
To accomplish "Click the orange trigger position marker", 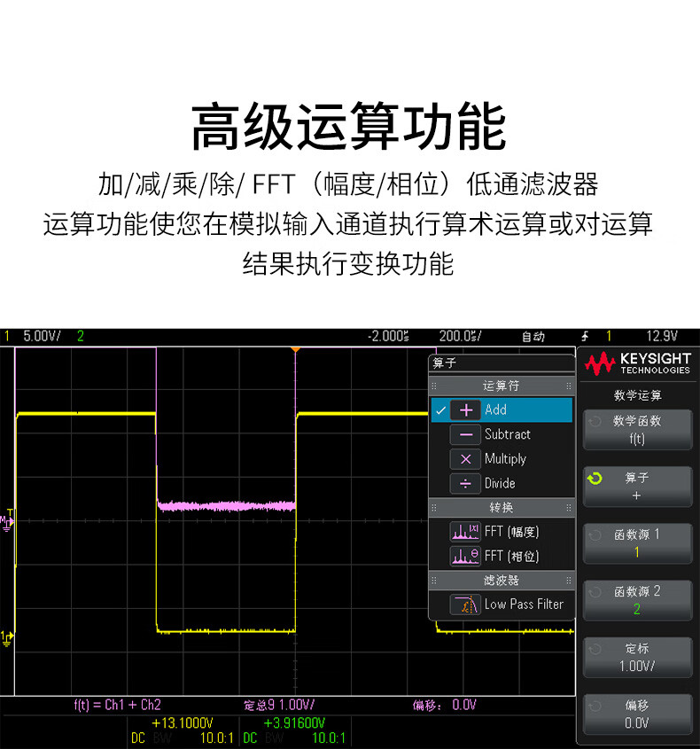I will click(296, 349).
